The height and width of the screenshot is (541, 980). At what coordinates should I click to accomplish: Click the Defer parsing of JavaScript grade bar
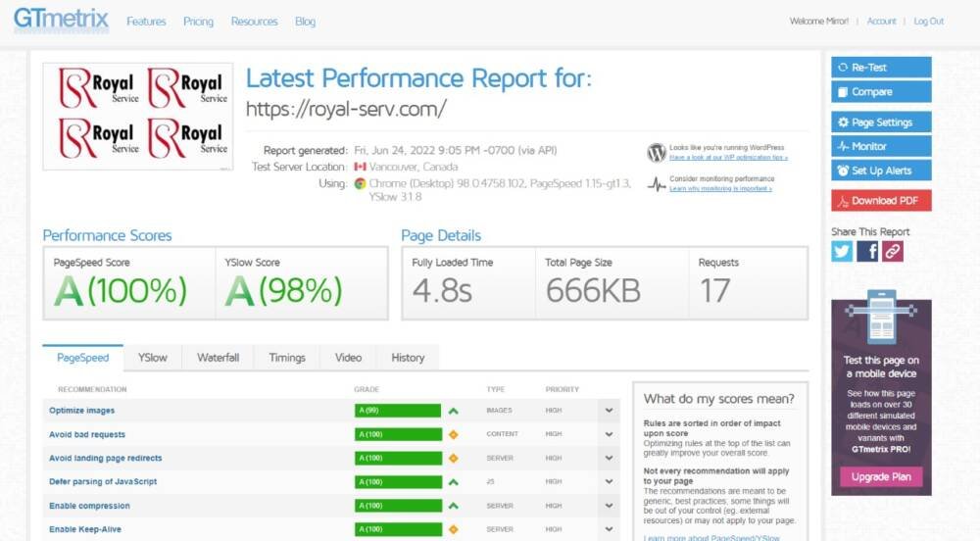pos(398,482)
